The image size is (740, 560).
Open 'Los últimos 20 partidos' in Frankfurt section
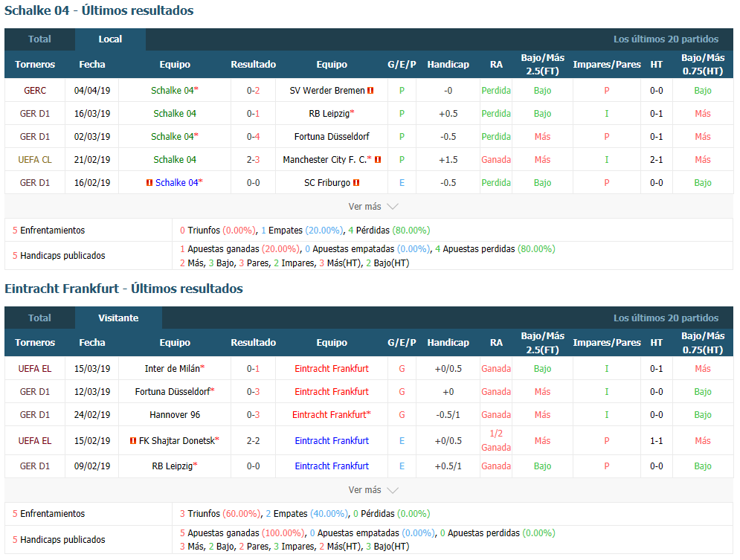pyautogui.click(x=666, y=318)
